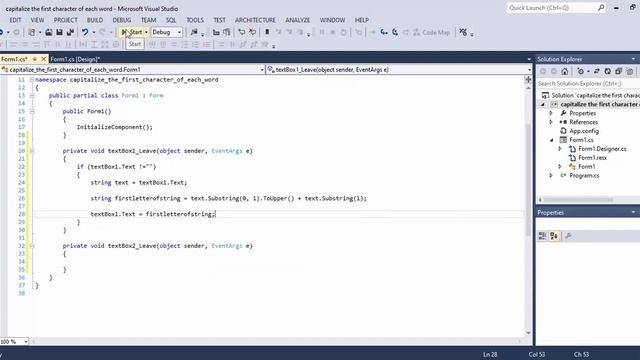Collapse the Form1 class block at line 13
Viewport: 640px width, 360px height.
pos(31,96)
